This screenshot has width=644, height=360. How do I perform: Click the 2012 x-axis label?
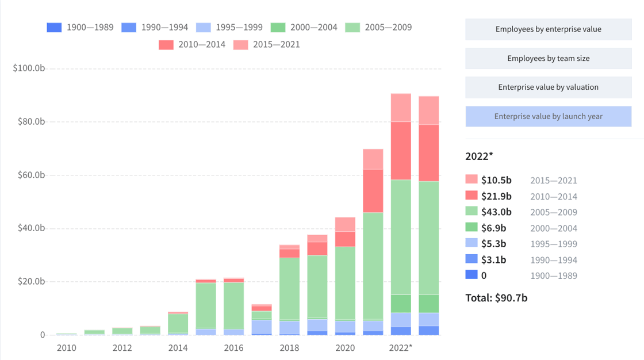[122, 348]
